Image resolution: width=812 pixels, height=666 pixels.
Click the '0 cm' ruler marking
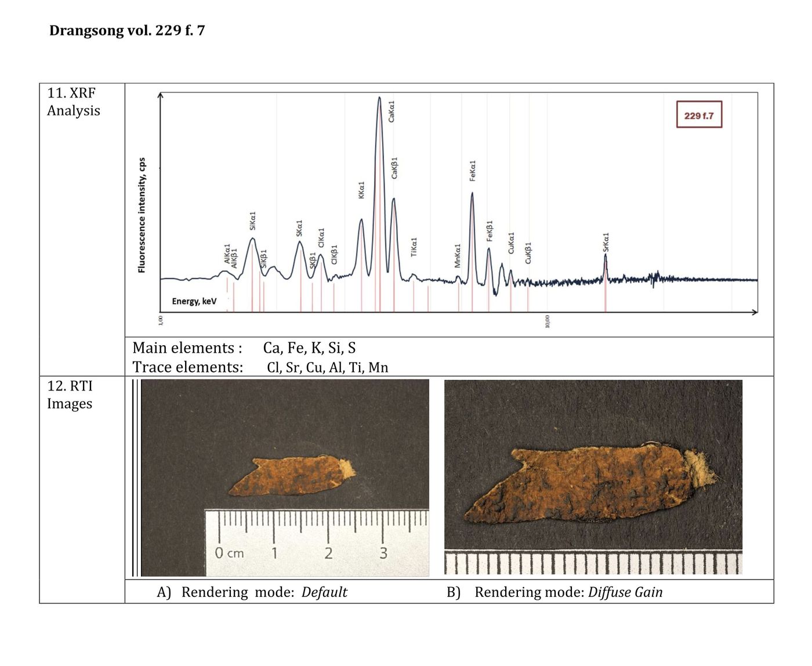point(229,553)
